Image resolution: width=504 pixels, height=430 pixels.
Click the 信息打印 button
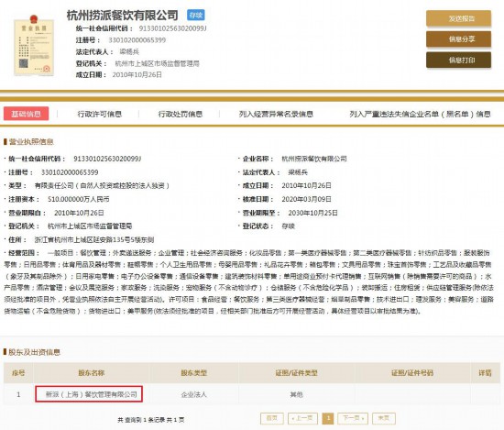[458, 60]
